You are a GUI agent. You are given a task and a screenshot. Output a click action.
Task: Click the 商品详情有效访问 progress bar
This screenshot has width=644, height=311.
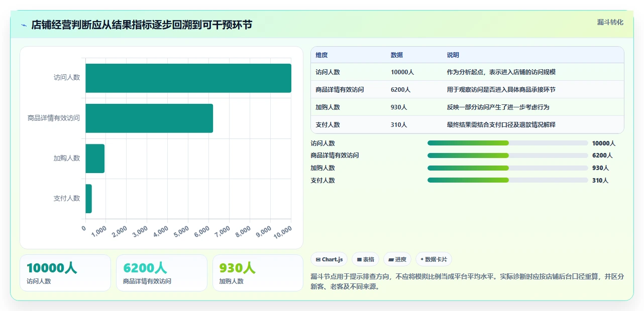[507, 155]
